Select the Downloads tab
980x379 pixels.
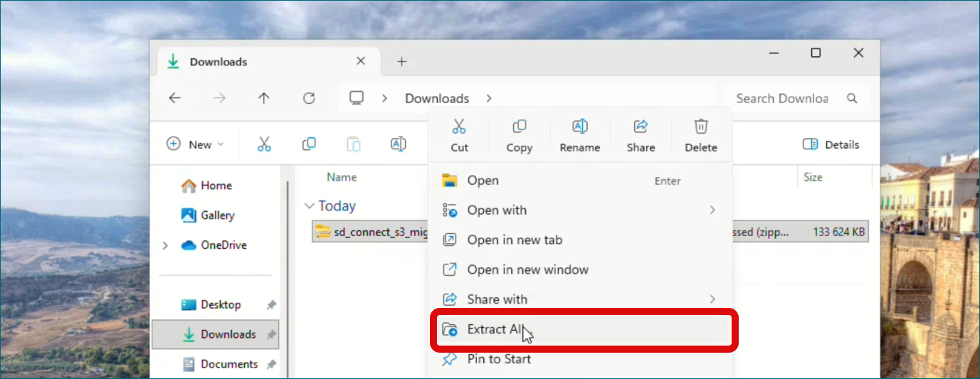(x=269, y=62)
